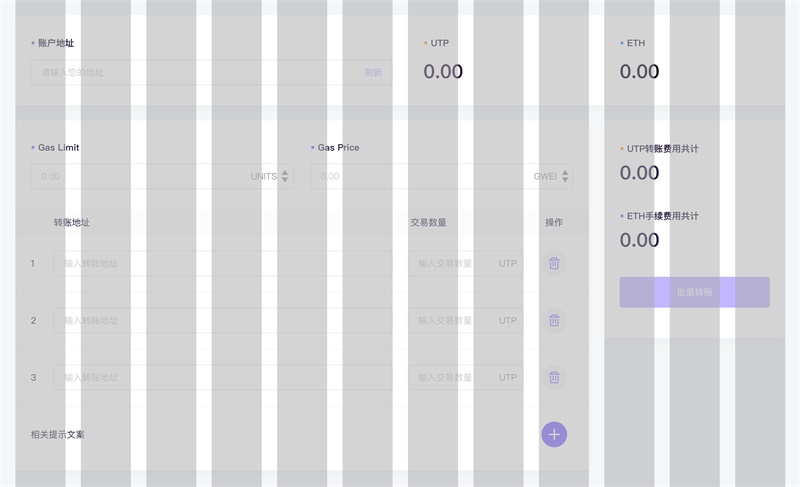Image resolution: width=800 pixels, height=487 pixels.
Task: Decrease Gas Price with down arrow
Action: [x=565, y=180]
